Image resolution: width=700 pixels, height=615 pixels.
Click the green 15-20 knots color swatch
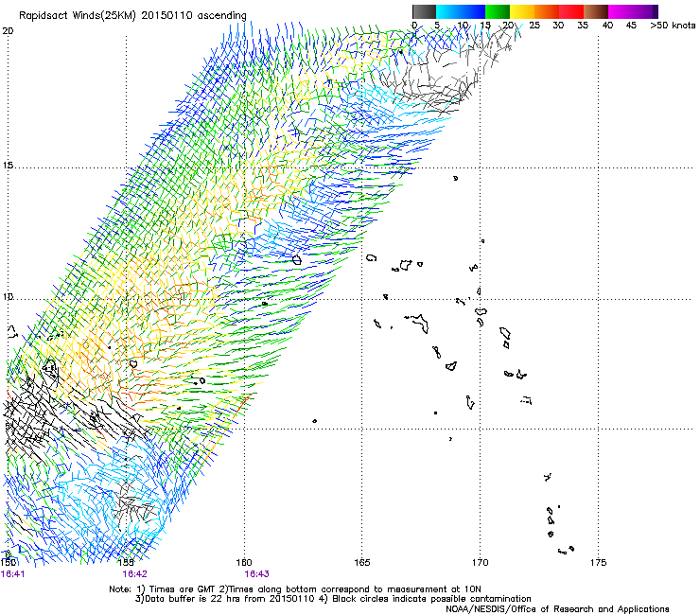(498, 11)
